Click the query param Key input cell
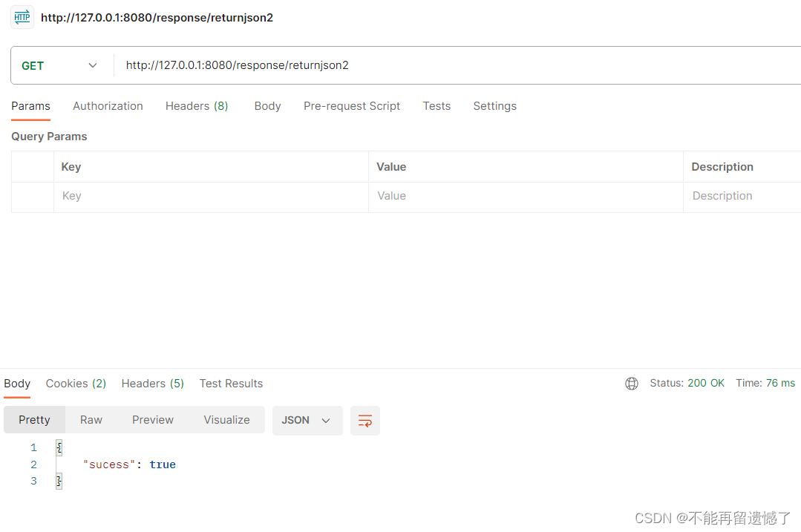Image resolution: width=801 pixels, height=532 pixels. coord(211,197)
